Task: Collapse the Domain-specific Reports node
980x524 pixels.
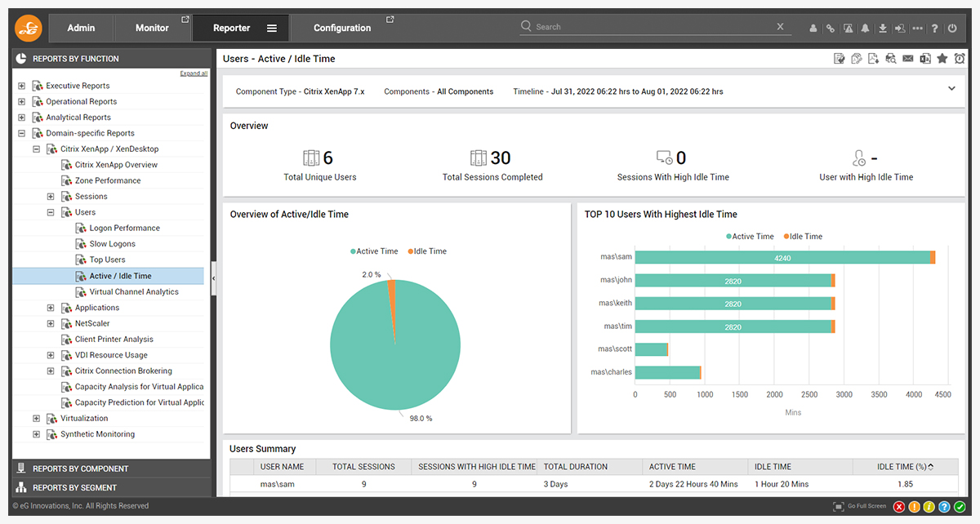Action: pos(22,133)
